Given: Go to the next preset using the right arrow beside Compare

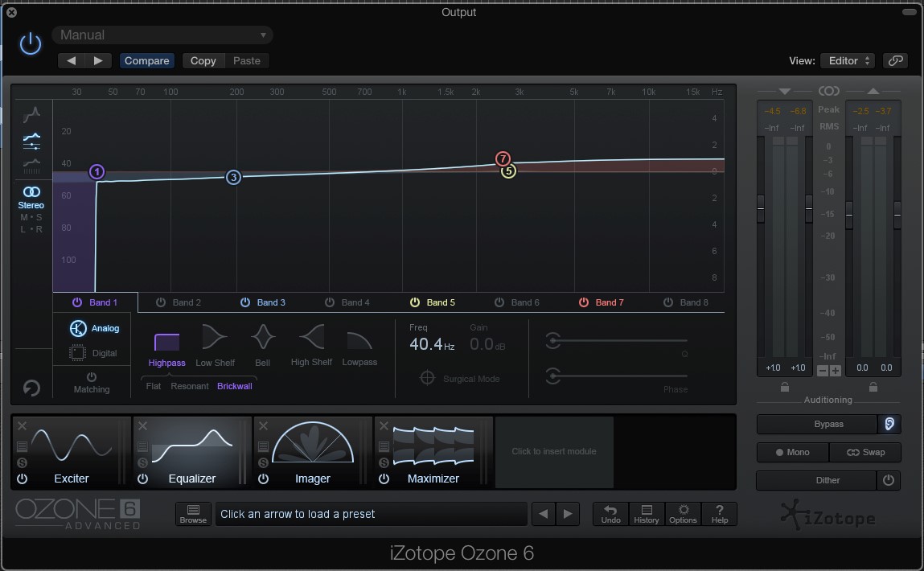Looking at the screenshot, I should [x=98, y=60].
